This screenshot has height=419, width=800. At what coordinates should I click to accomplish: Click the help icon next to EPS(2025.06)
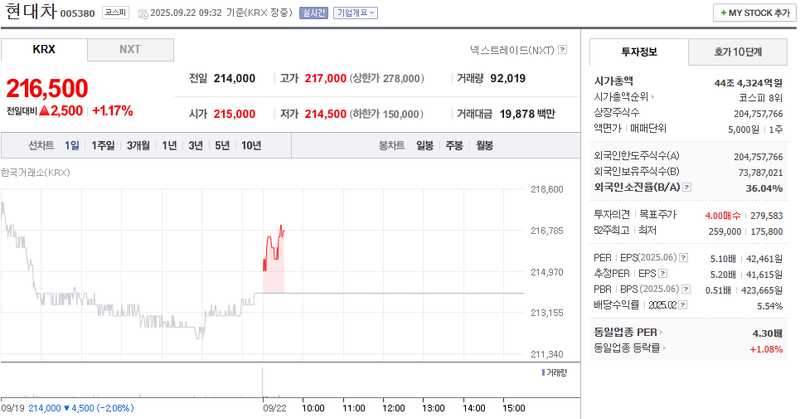point(684,258)
